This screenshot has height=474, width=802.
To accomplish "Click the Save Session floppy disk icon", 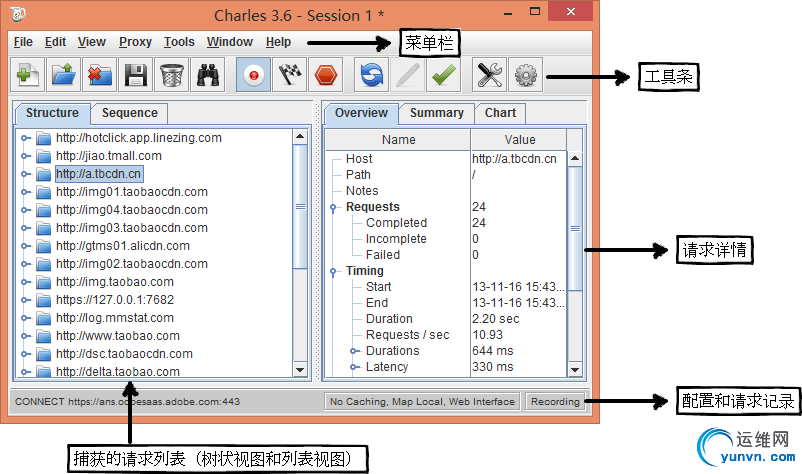I will [136, 75].
